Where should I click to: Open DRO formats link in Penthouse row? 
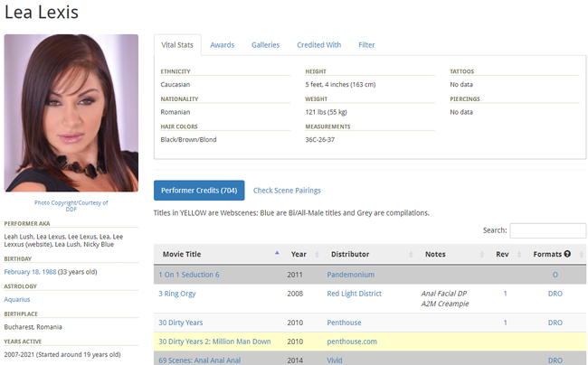tap(555, 323)
